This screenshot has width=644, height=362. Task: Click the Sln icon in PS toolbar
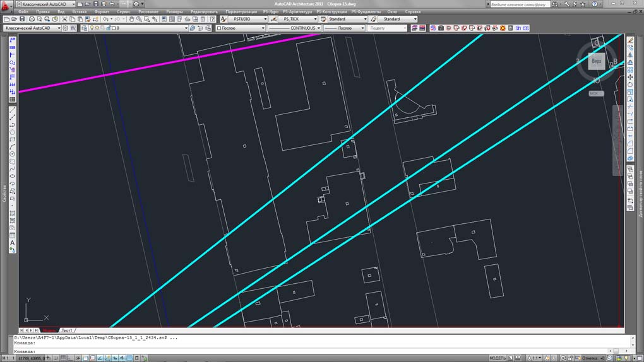(518, 28)
